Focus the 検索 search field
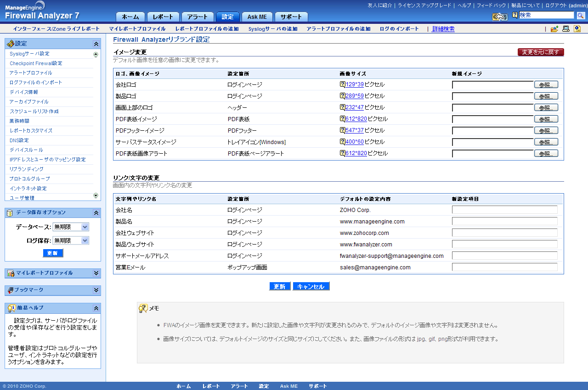 547,15
